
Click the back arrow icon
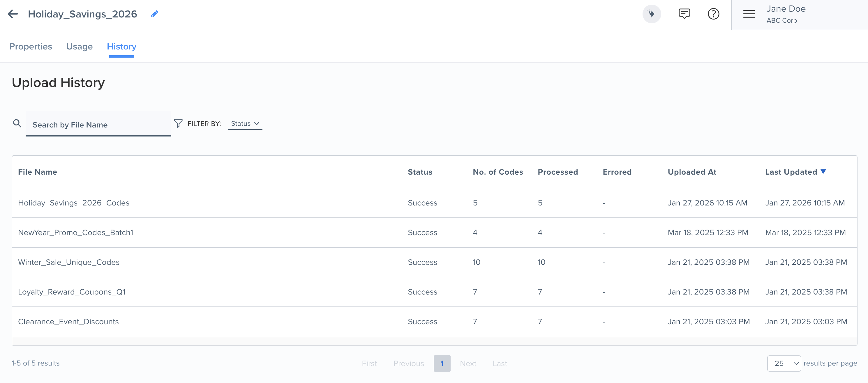coord(13,14)
